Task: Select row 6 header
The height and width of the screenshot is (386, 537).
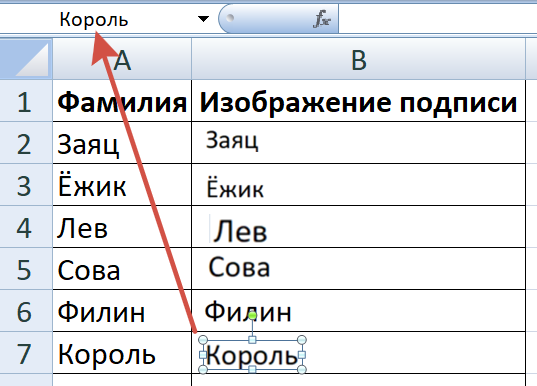Action: tap(26, 311)
